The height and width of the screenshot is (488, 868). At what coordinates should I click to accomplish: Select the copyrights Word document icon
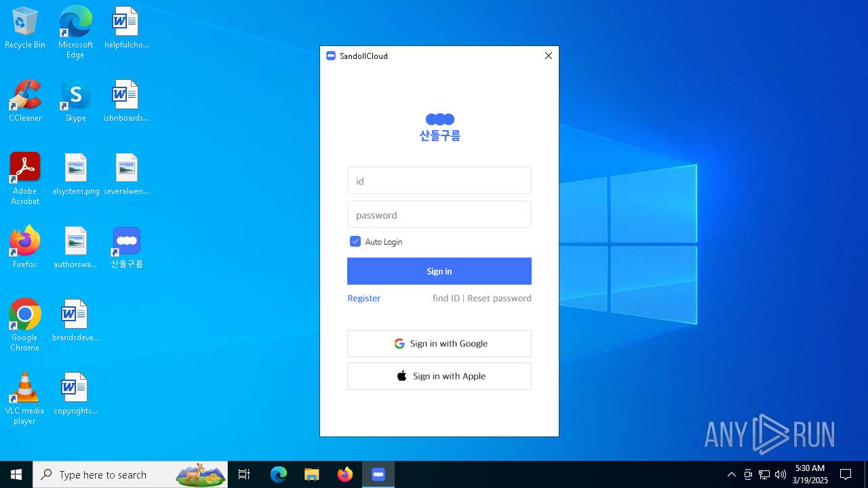[75, 394]
